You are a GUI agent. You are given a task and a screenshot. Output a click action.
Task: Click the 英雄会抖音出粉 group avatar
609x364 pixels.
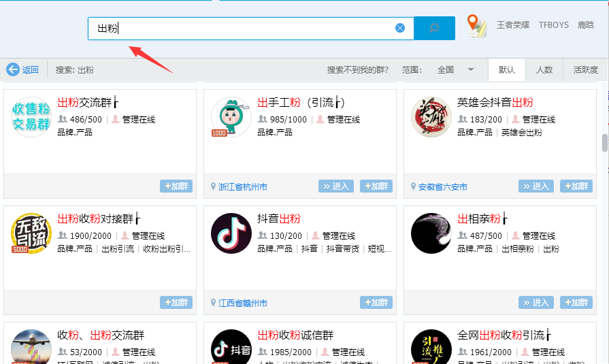click(x=431, y=117)
